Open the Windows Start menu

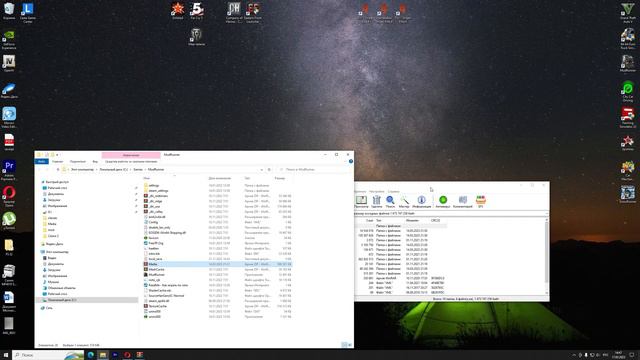click(6, 355)
